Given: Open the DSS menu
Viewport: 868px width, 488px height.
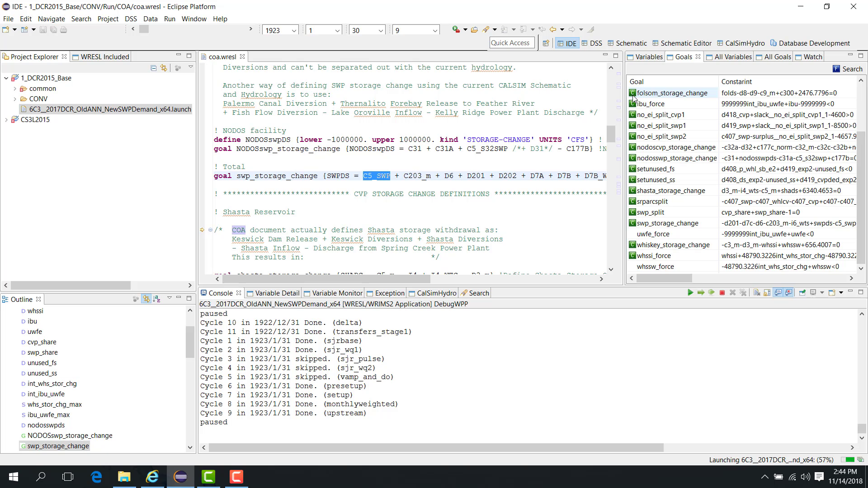Looking at the screenshot, I should tap(131, 19).
